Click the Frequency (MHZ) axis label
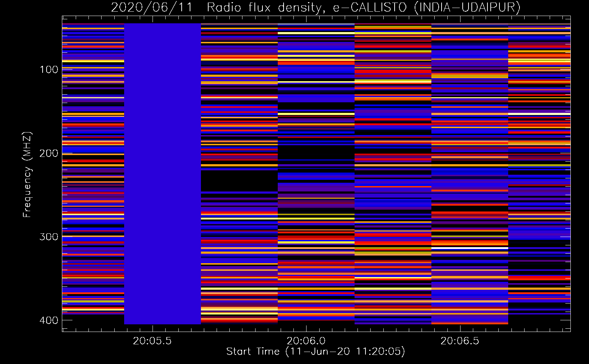 pos(27,175)
